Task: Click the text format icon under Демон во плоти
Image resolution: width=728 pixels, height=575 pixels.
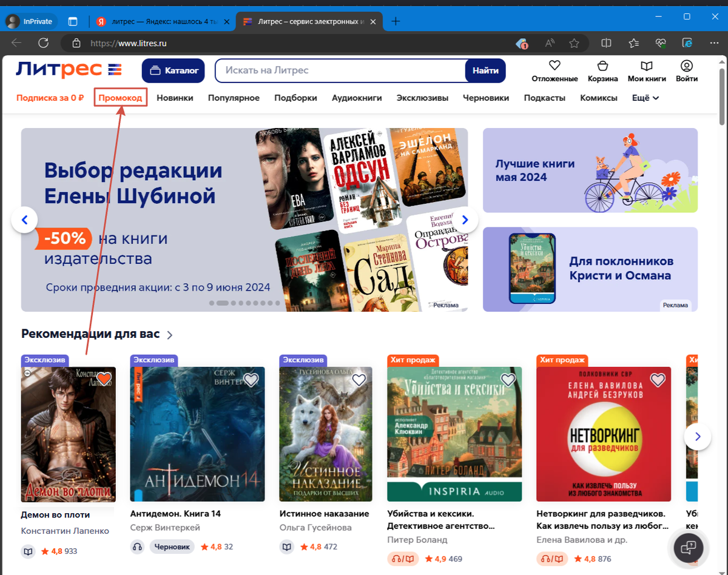Action: (28, 551)
